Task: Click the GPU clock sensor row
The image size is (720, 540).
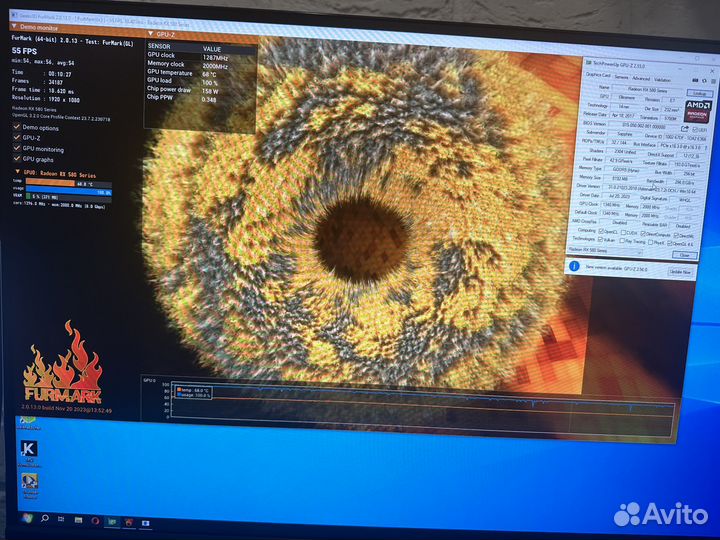Action: click(201, 56)
